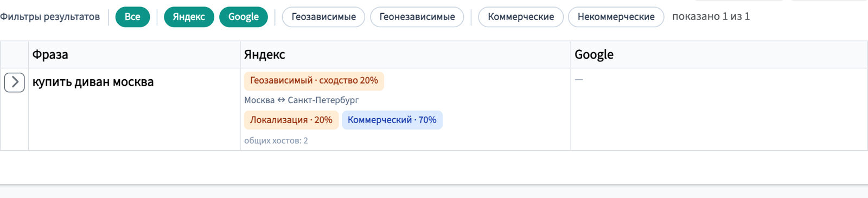Click the double-arrow icon between cities
The width and height of the screenshot is (868, 198).
click(281, 100)
